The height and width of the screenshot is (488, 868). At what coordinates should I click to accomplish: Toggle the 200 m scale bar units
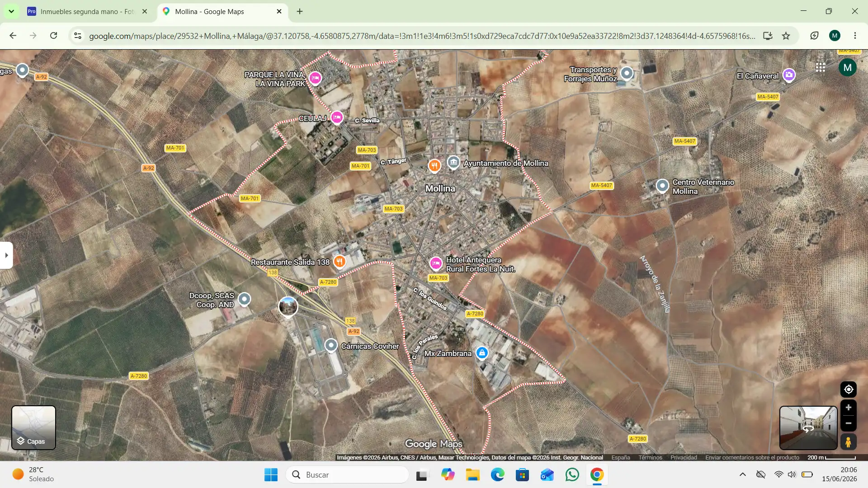click(832, 457)
